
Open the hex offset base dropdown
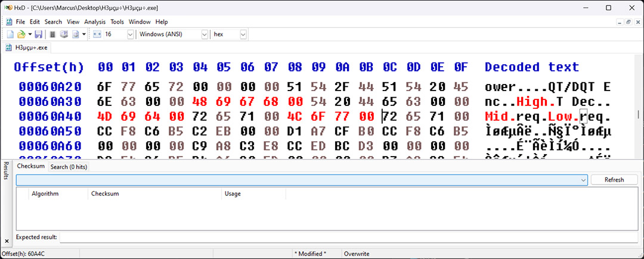243,35
